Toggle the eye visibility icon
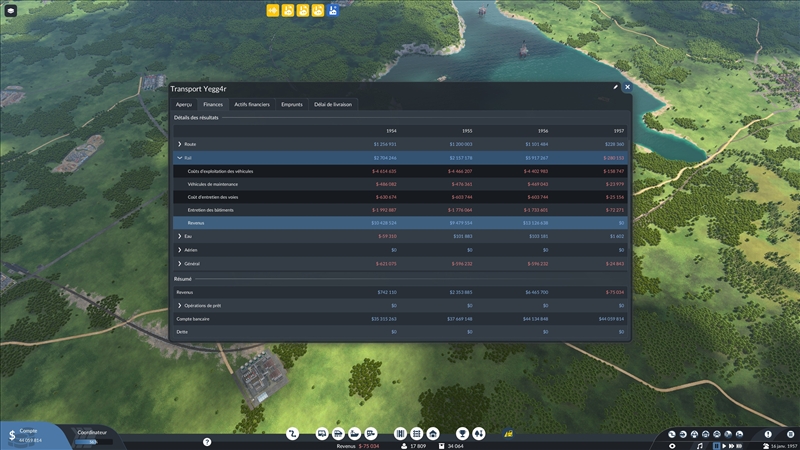Viewport: 800px width, 450px height. click(x=672, y=446)
